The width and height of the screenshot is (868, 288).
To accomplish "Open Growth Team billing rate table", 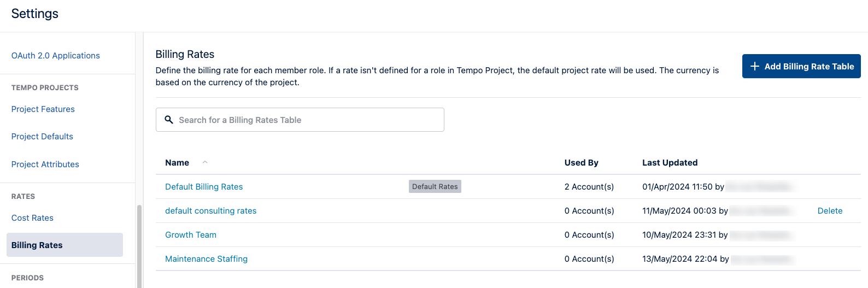I will 191,235.
